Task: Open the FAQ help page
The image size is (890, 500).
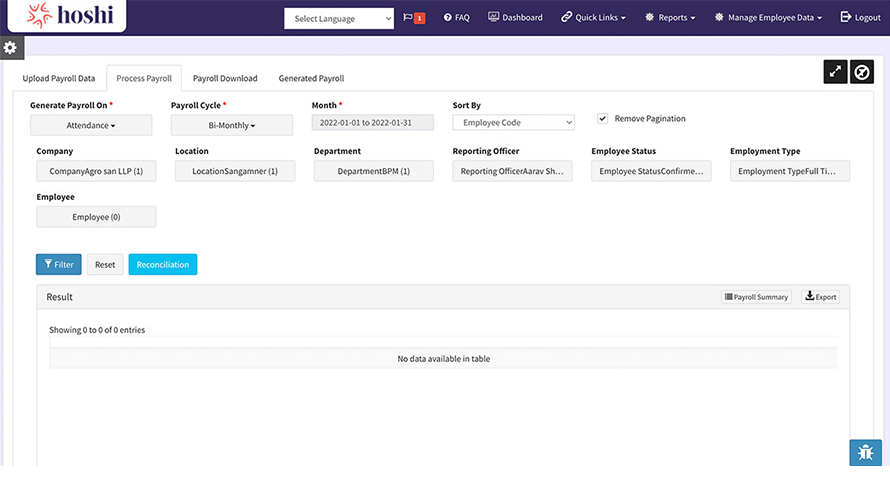Action: coord(456,18)
